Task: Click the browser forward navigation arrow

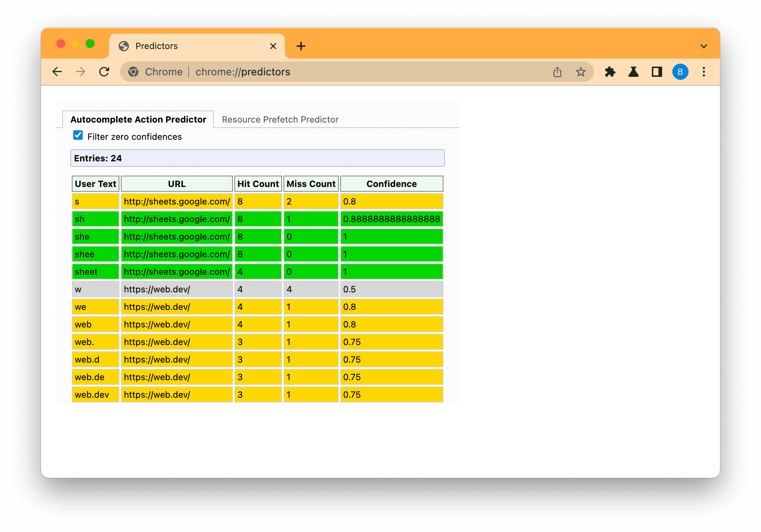Action: [x=81, y=72]
